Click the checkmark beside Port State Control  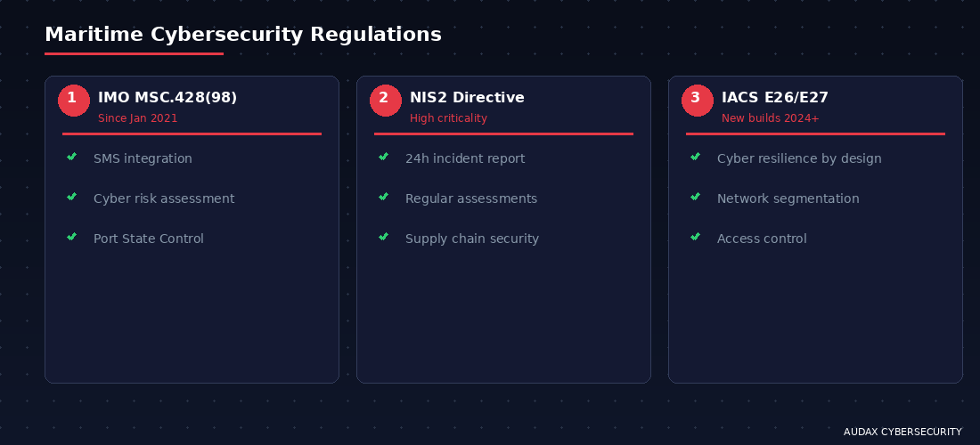(x=72, y=237)
